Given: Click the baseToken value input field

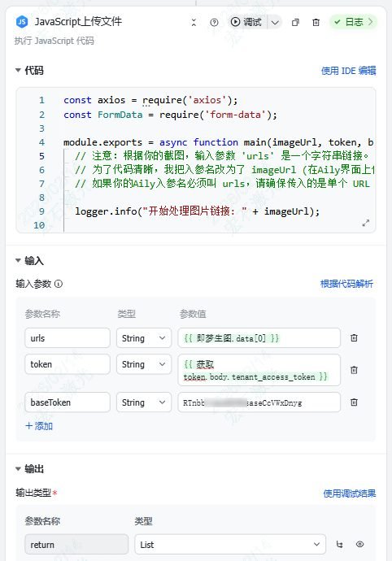Looking at the screenshot, I should [x=259, y=402].
